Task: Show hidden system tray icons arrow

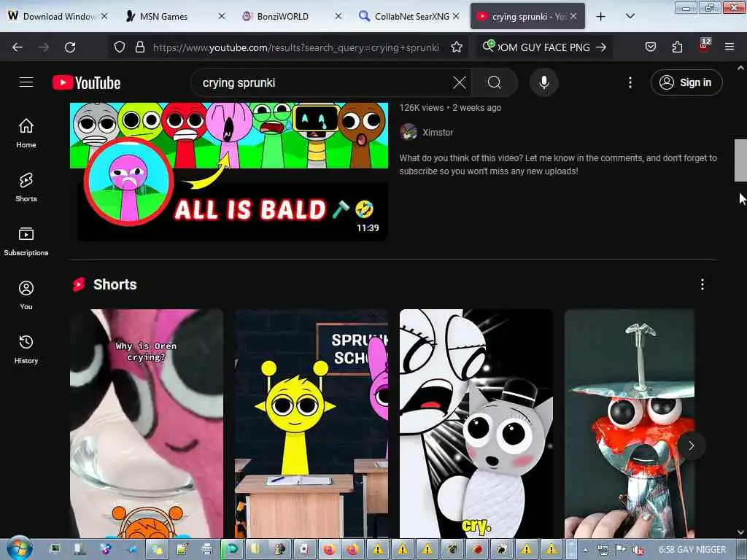Action: tap(586, 550)
